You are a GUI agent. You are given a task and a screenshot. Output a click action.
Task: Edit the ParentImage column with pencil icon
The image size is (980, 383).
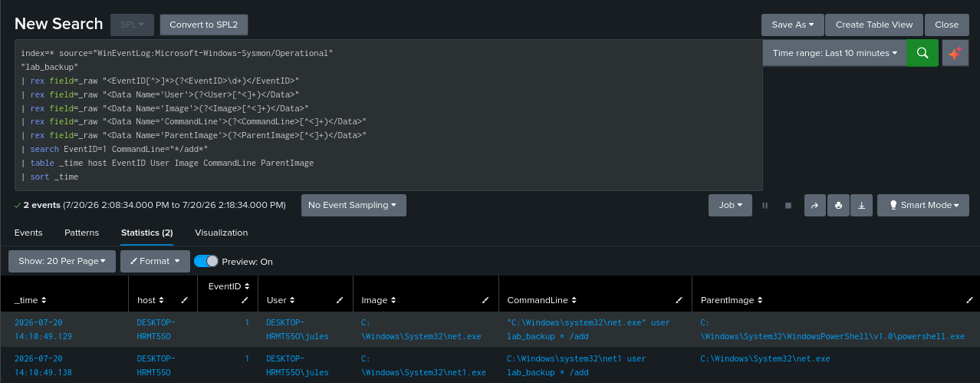pos(969,300)
